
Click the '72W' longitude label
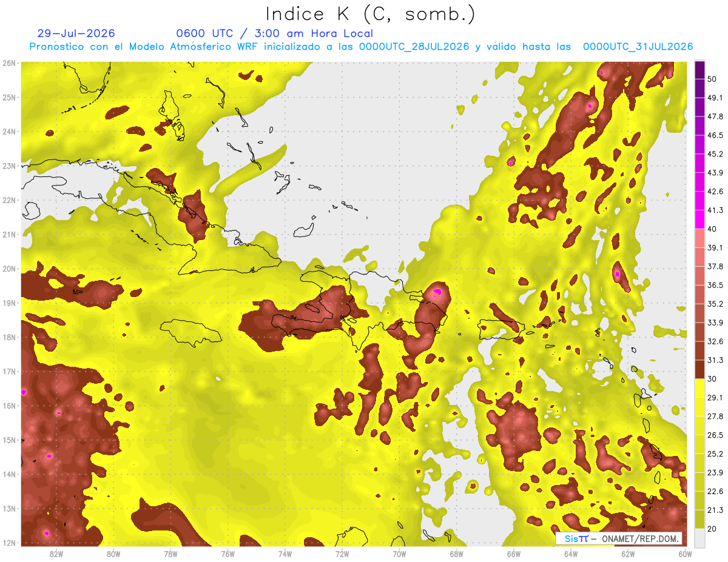pyautogui.click(x=342, y=554)
